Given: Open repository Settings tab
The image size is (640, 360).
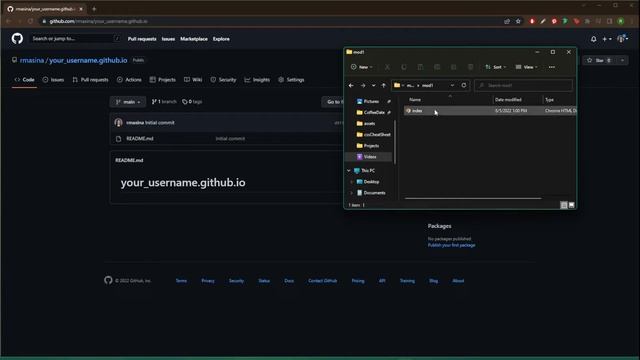Looking at the screenshot, I should point(291,80).
